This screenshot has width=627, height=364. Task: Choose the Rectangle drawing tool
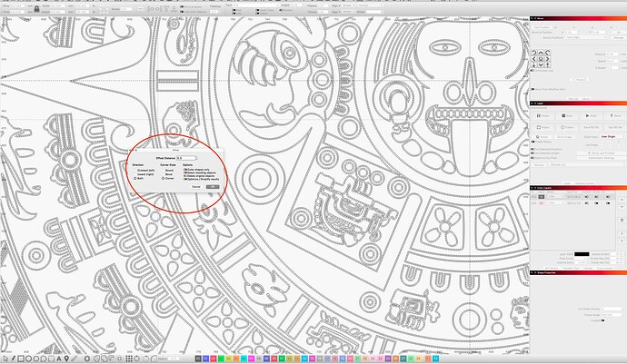coord(21,359)
